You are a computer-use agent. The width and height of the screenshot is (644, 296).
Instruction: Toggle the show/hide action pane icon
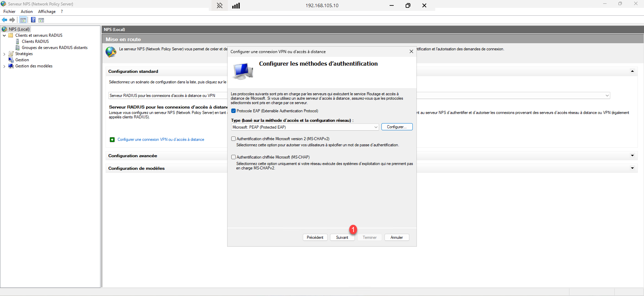click(41, 20)
